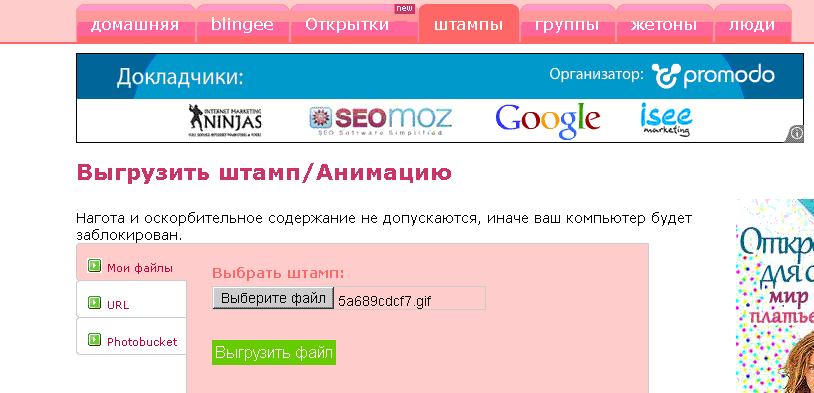Click the Организатор label in banner
Screen dimensions: 814x393
click(x=596, y=74)
